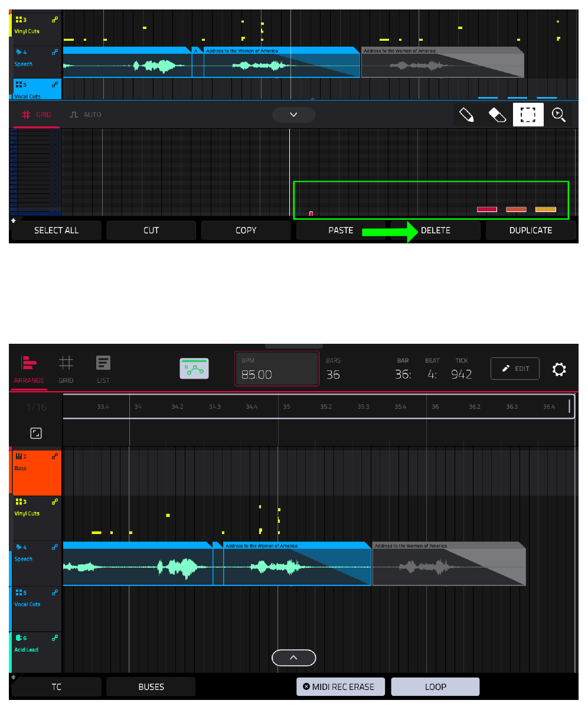The height and width of the screenshot is (710, 588).
Task: Click the PASTE button
Action: tap(341, 230)
